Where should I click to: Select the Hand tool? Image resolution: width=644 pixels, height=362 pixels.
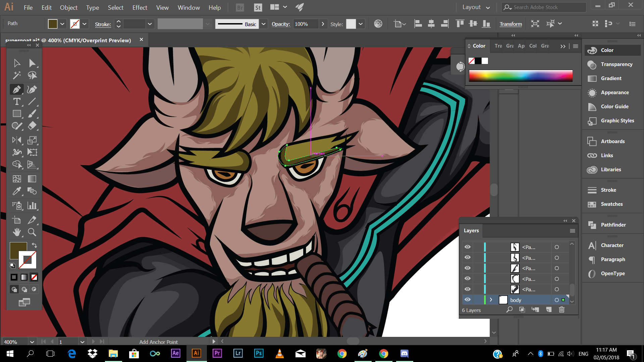click(x=16, y=232)
